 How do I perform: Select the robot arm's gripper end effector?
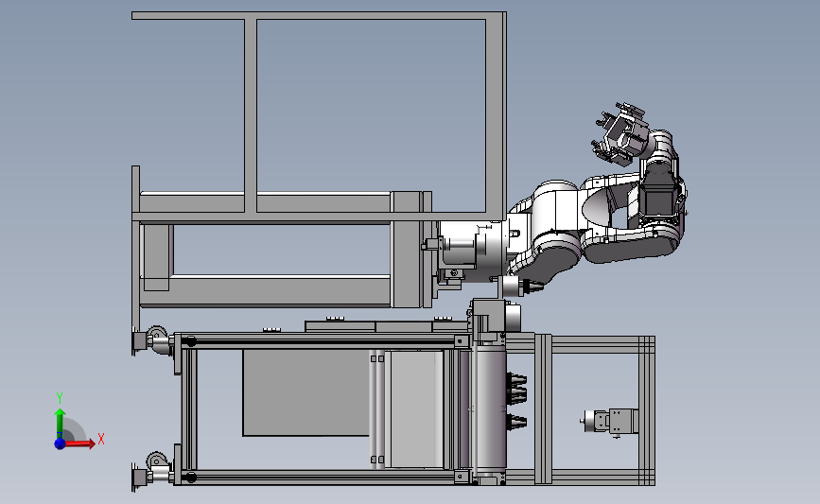click(620, 134)
